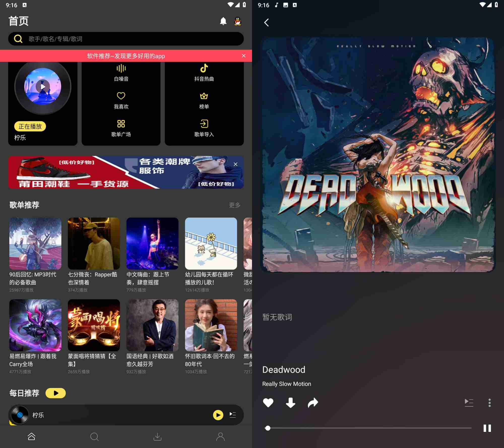This screenshot has height=448, width=504.
Task: Play the 每日推荐 daily recommendations
Action: pyautogui.click(x=55, y=393)
